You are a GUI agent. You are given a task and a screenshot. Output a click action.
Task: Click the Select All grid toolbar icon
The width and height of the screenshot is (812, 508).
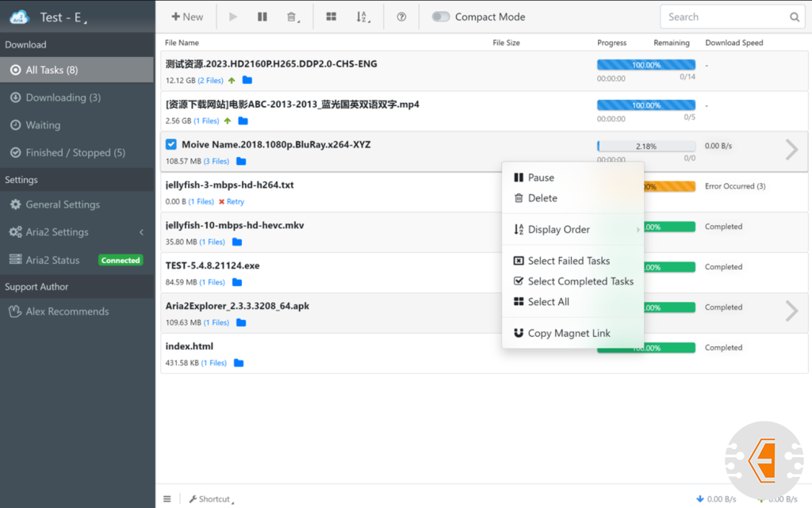(x=331, y=17)
